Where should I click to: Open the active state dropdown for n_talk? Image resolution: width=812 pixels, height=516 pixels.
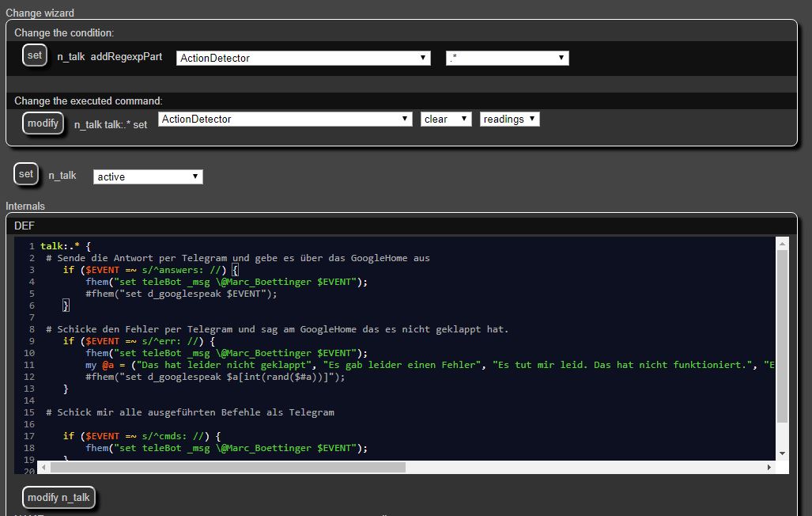148,177
